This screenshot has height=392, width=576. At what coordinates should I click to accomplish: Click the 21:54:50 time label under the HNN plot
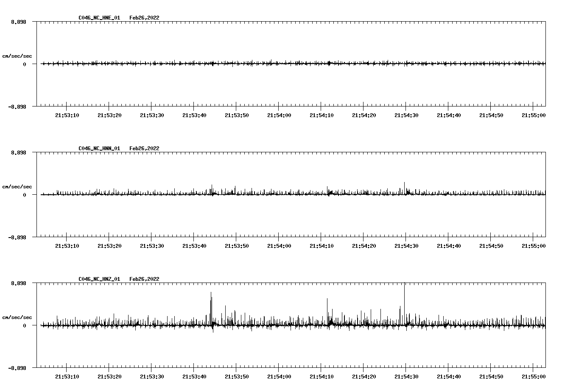491,246
